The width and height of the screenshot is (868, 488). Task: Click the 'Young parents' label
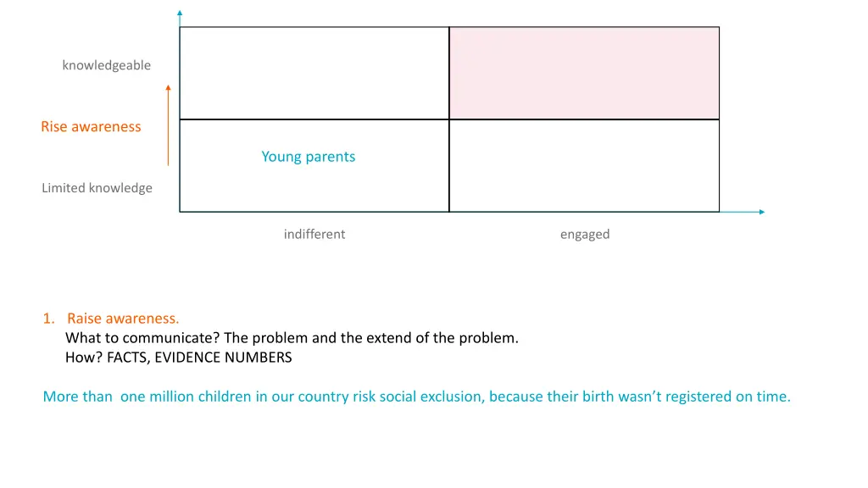309,157
